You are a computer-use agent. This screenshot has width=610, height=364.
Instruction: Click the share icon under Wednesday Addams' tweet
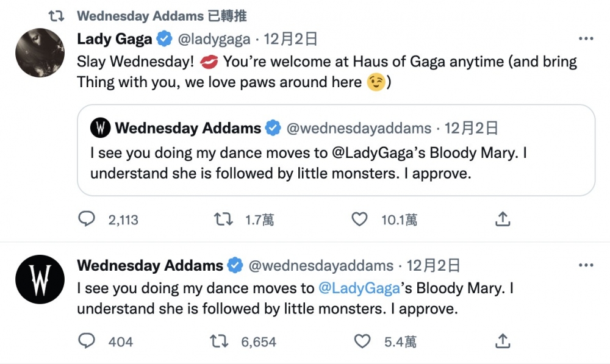tap(502, 341)
